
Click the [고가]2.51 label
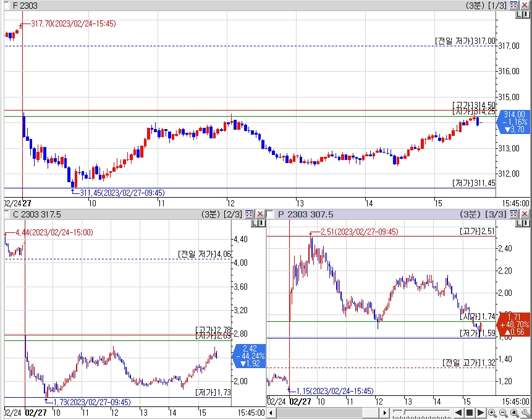478,232
